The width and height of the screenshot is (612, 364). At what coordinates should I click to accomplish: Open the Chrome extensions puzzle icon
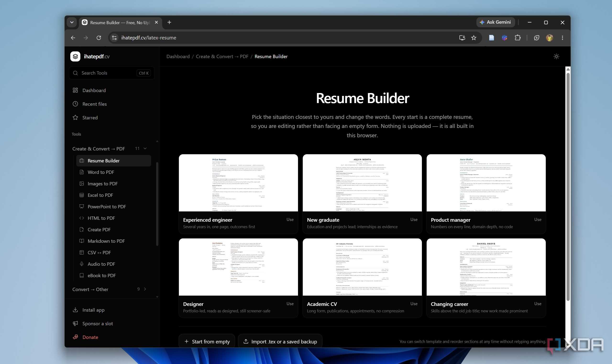pos(518,38)
